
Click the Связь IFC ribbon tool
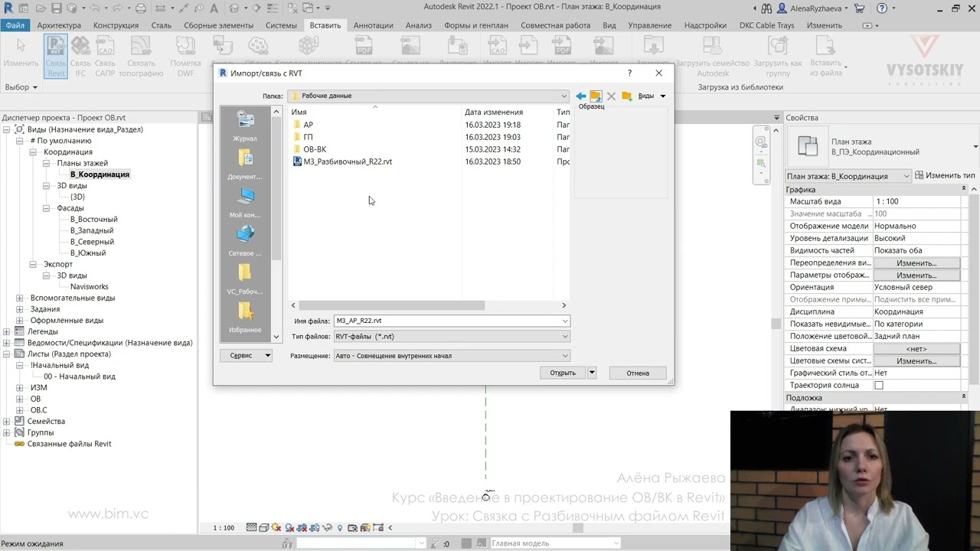80,57
